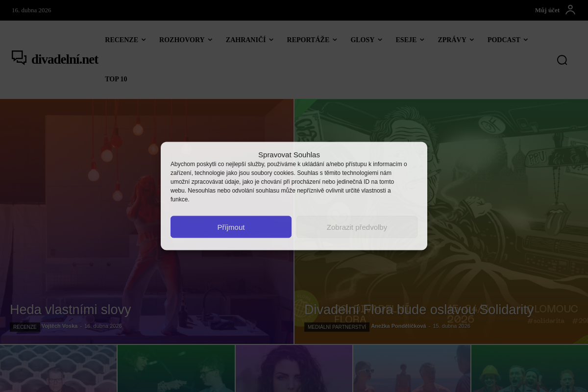Expand the Rozhovory dropdown arrow
The height and width of the screenshot is (392, 588).
pos(210,40)
